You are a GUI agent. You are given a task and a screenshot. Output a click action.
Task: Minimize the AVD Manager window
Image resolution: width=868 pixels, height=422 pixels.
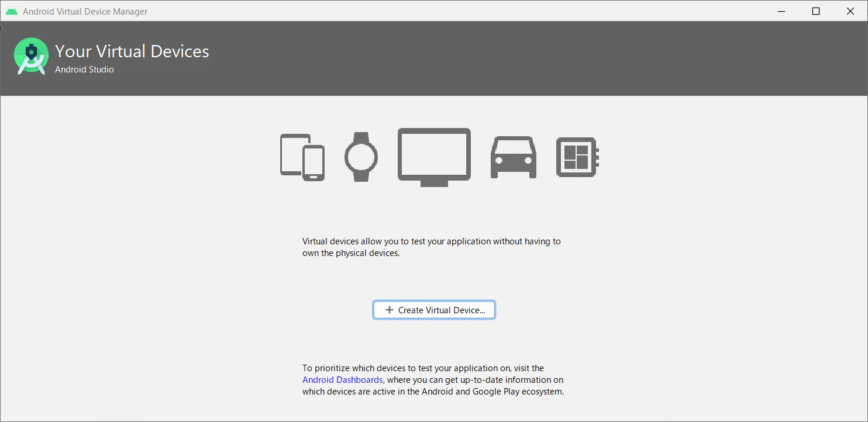(781, 11)
